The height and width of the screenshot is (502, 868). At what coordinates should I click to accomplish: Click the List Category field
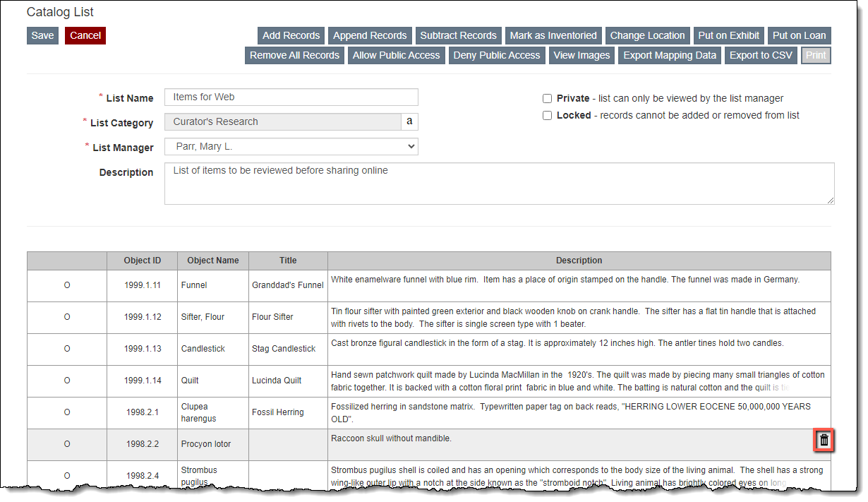[x=282, y=121]
